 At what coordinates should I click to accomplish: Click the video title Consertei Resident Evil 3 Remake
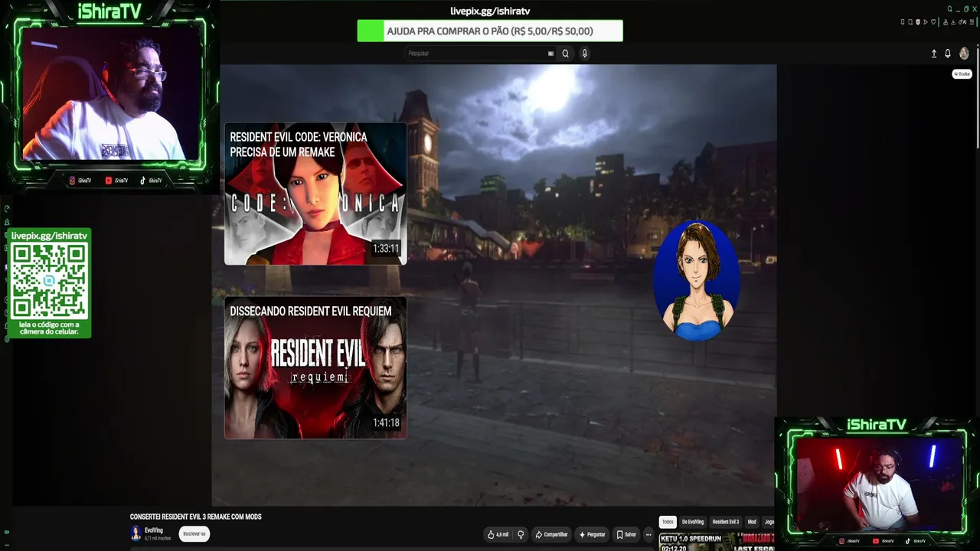[x=196, y=517]
